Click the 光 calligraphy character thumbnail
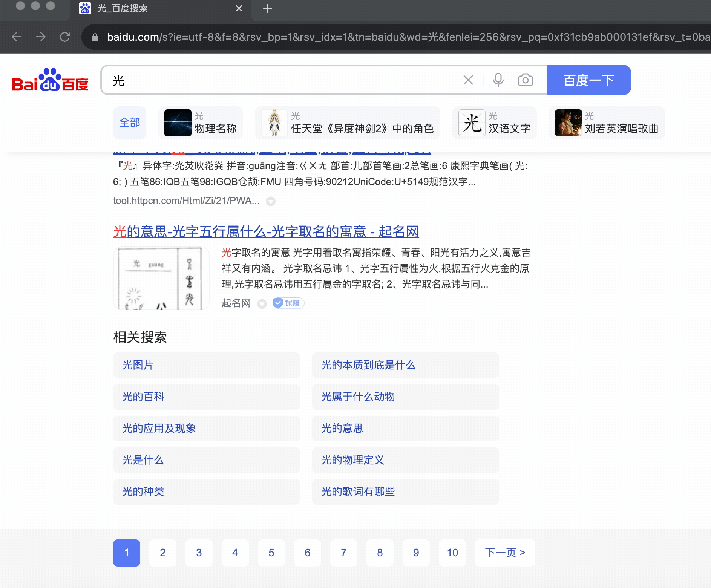Viewport: 711px width, 588px height. point(472,123)
